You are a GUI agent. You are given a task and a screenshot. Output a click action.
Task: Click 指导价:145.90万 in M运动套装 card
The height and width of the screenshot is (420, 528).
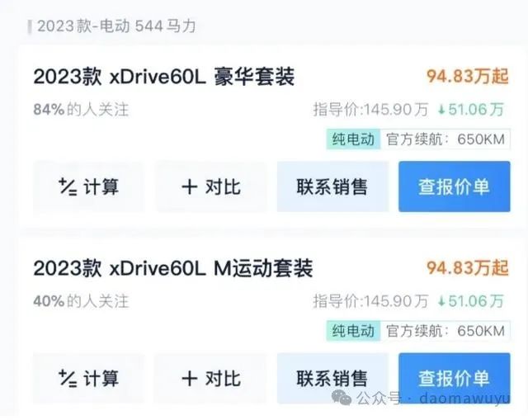(x=370, y=301)
